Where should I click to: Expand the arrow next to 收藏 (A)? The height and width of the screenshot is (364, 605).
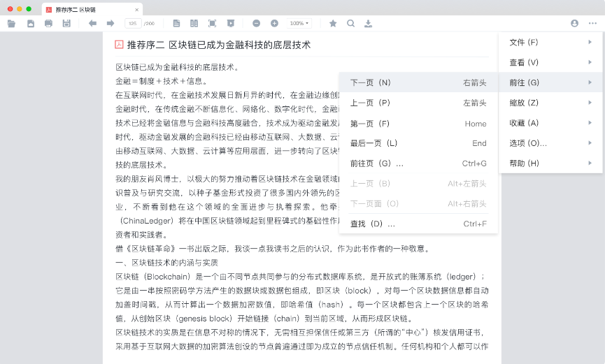click(590, 123)
